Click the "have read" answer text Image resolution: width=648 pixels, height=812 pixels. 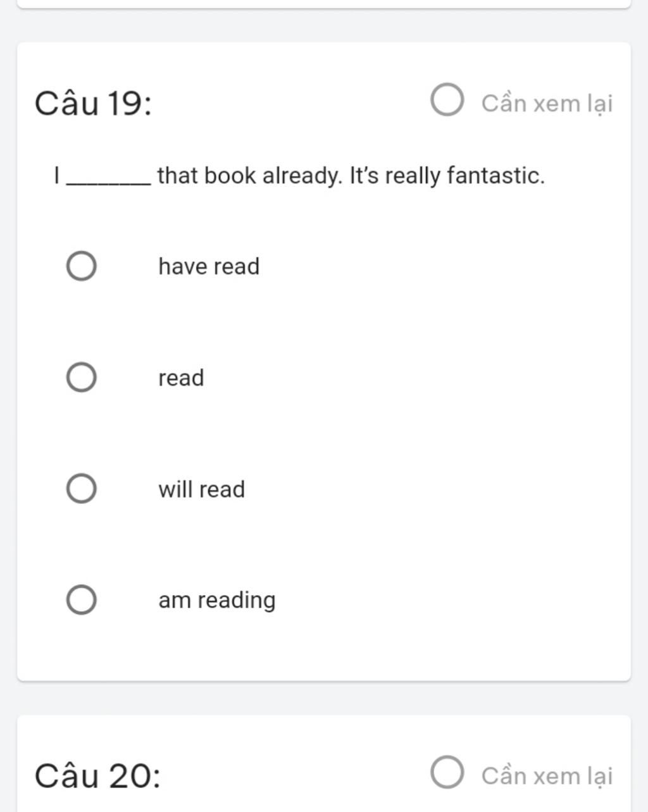(209, 266)
